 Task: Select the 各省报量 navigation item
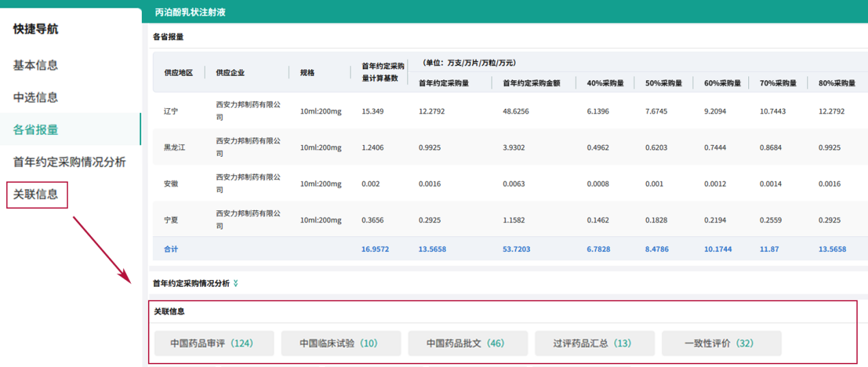click(x=36, y=129)
